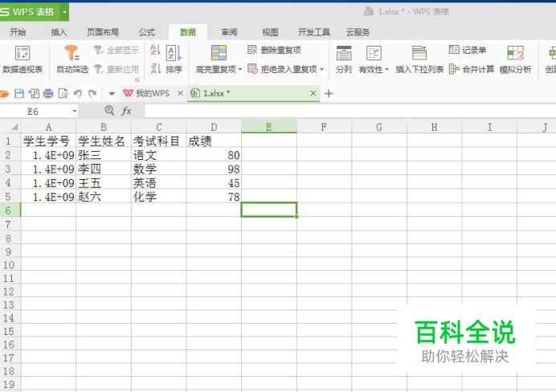This screenshot has width=556, height=392.
Task: Select cell containing 学生学号
Action: pos(48,141)
